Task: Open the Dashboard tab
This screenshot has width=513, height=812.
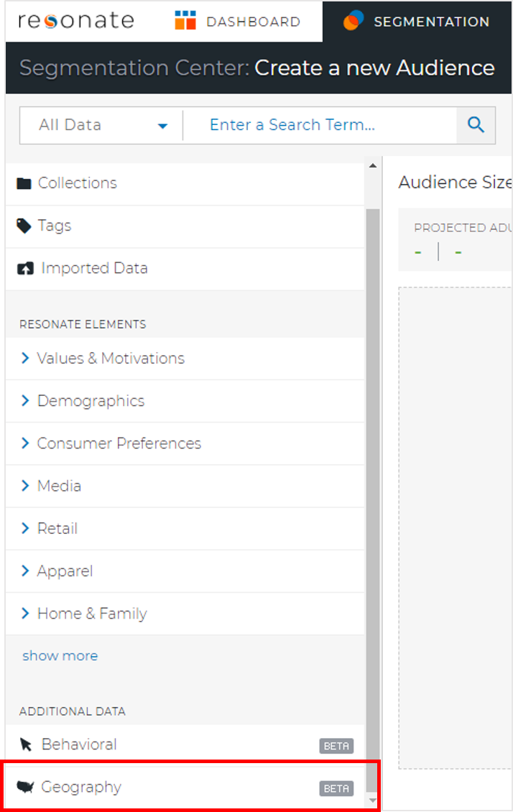Action: [237, 22]
